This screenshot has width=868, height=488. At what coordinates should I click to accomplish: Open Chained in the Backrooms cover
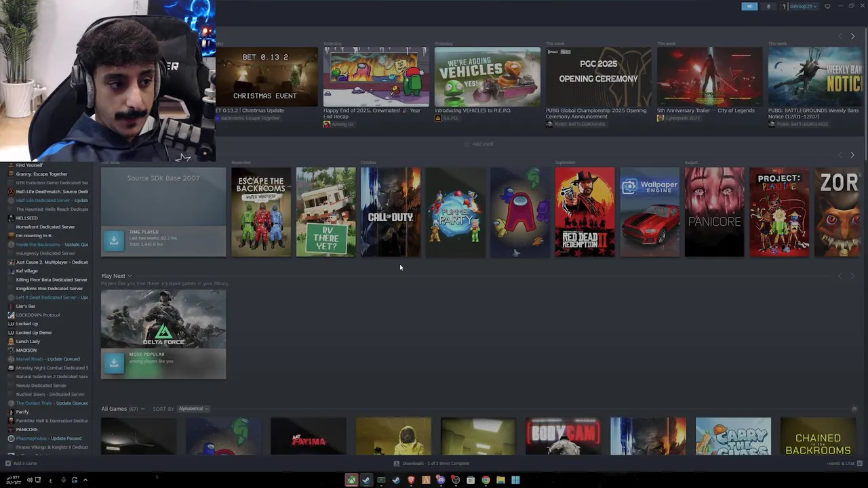(818, 436)
